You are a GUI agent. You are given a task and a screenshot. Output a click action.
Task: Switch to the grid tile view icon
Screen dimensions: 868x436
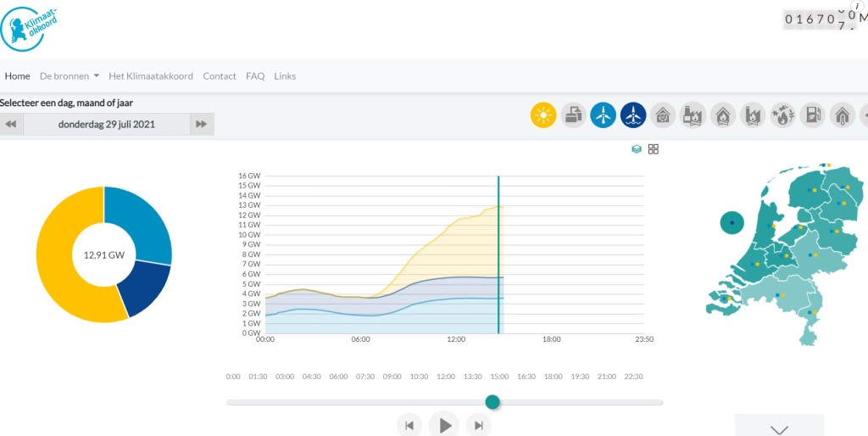654,149
